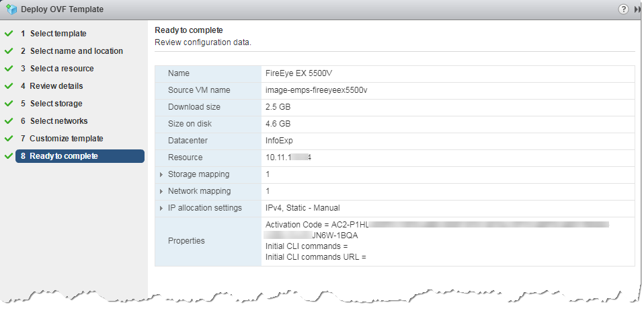Click green checkmark beside Review details
Screen dimensions: 644x317
[9, 86]
